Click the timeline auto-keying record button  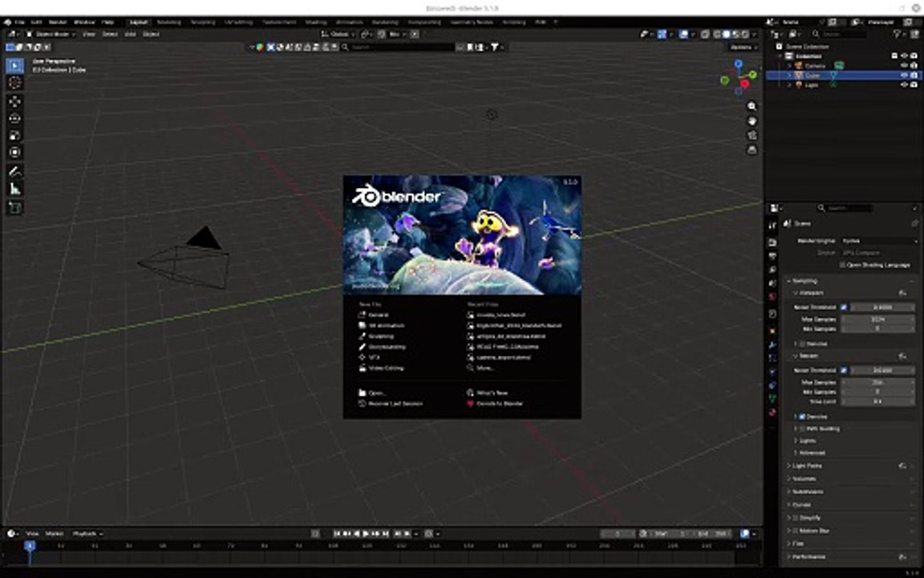[x=315, y=534]
